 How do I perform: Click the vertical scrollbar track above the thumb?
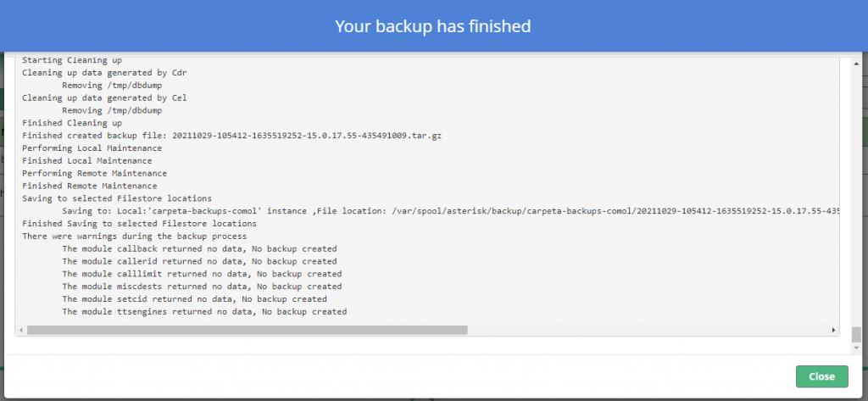(856, 198)
